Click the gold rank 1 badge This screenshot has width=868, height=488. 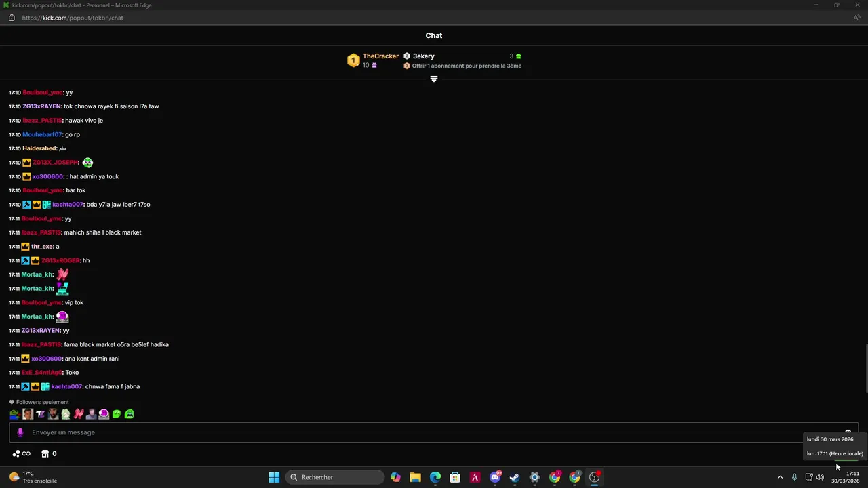click(353, 61)
